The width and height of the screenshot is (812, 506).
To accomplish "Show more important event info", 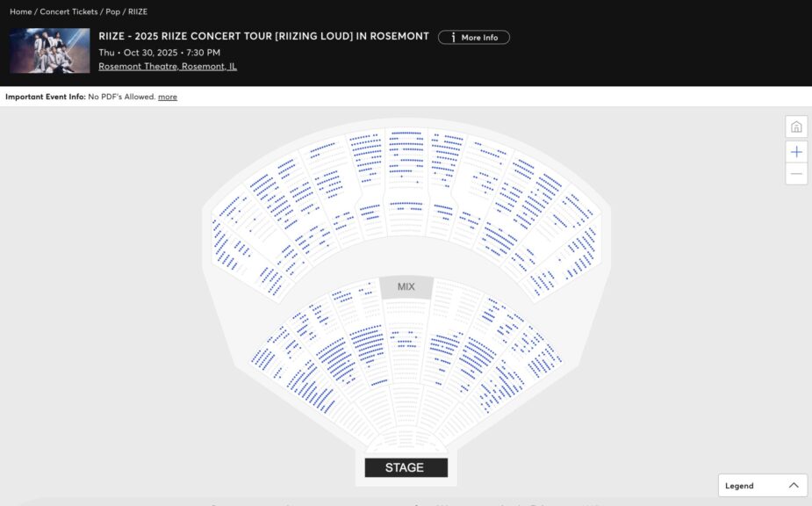I will pyautogui.click(x=168, y=97).
